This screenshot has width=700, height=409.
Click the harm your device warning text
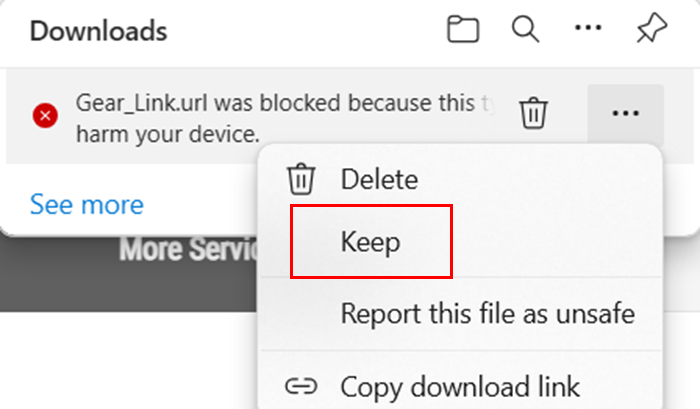point(168,134)
